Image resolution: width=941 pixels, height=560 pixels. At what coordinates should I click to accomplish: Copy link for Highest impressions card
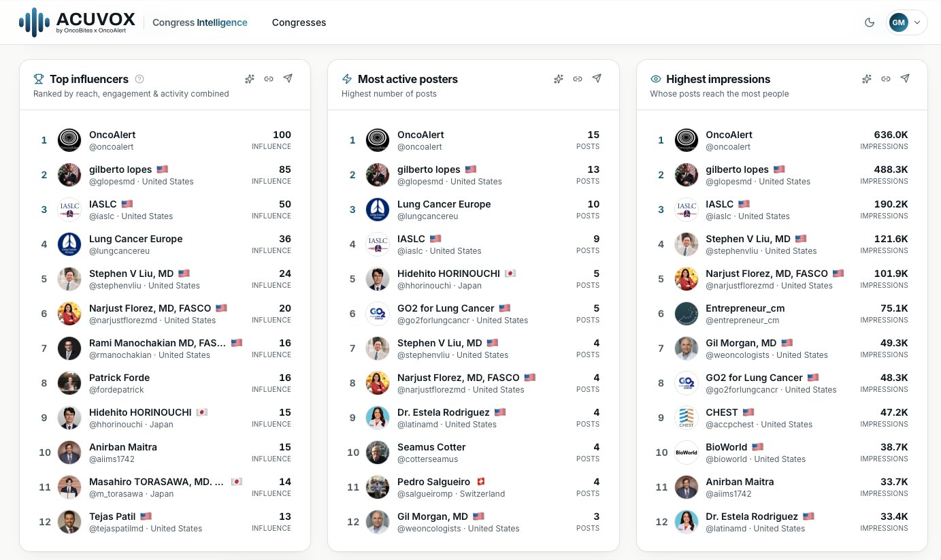pos(886,79)
